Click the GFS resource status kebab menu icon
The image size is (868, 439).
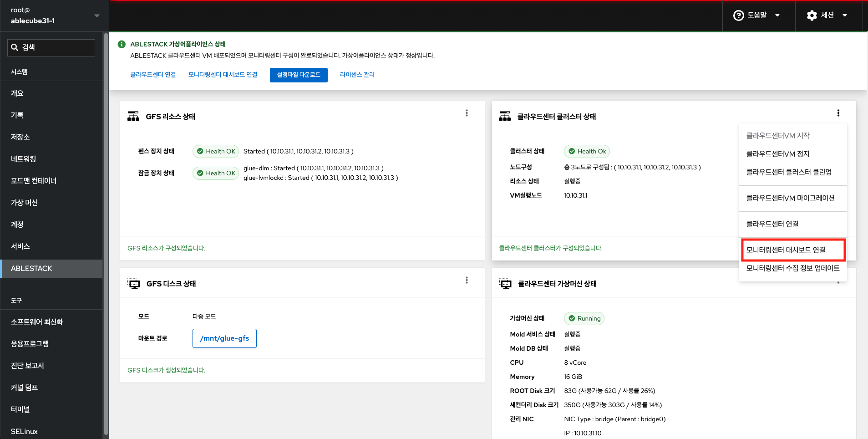click(x=467, y=113)
